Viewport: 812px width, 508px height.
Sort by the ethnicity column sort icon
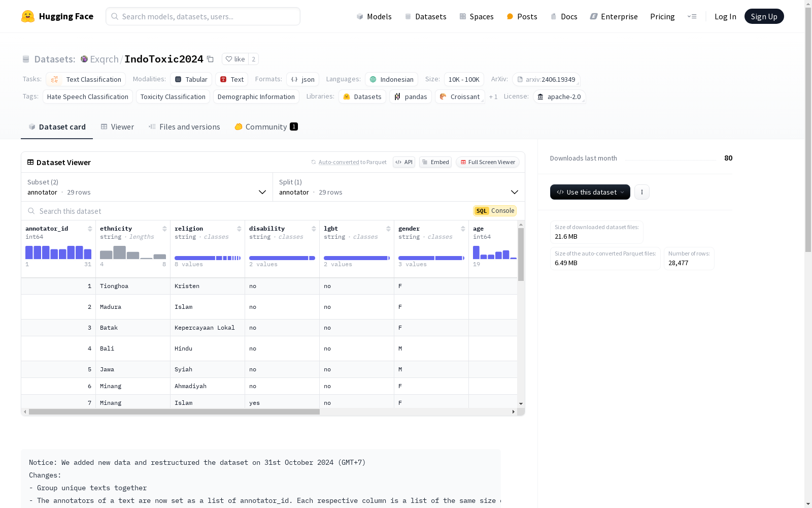click(164, 229)
